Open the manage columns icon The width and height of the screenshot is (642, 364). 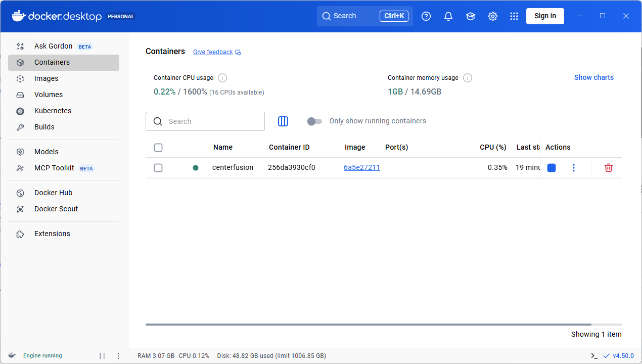pyautogui.click(x=283, y=121)
